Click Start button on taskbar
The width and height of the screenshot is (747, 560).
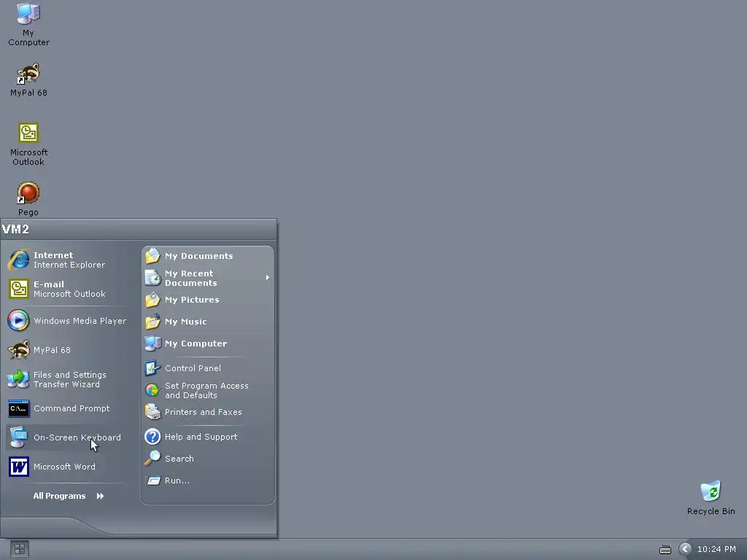[19, 549]
